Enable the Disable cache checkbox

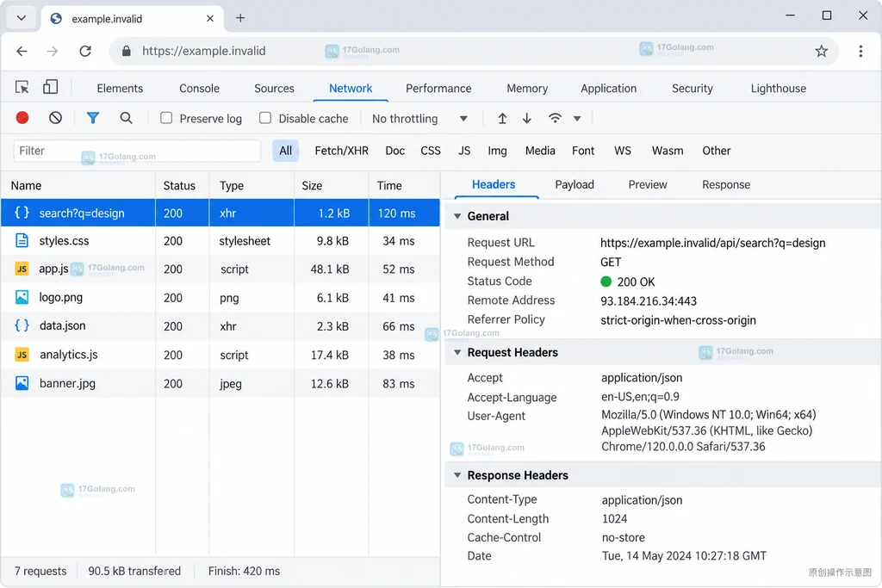(265, 118)
